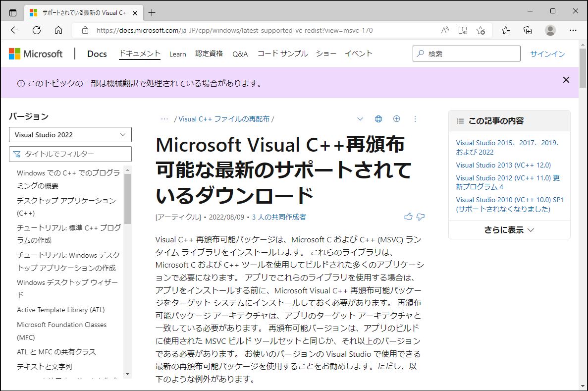Image resolution: width=588 pixels, height=391 pixels.
Task: Open the Visual Studio 2013 (VC++ 12.0) link
Action: (504, 165)
